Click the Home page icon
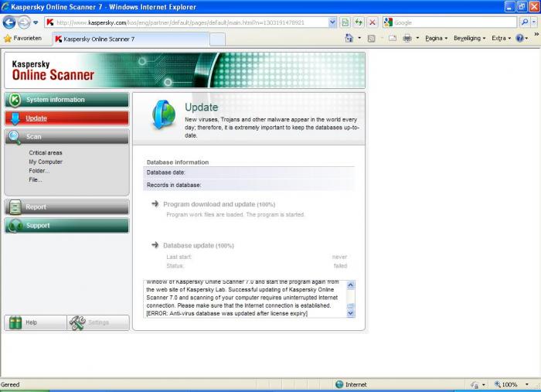 (x=349, y=39)
